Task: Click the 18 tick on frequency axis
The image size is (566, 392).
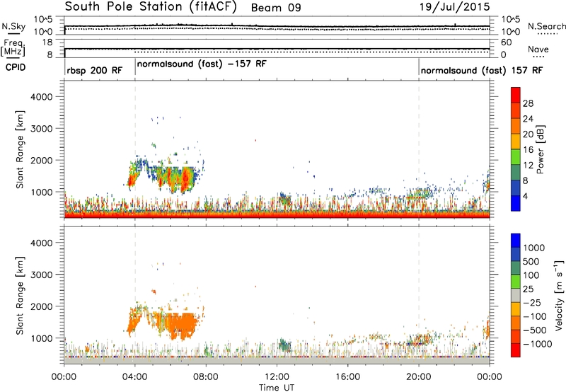Action: (47, 42)
